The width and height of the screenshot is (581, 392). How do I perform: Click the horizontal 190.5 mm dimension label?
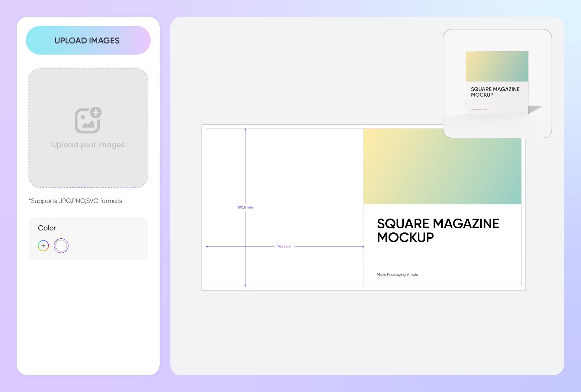[285, 246]
